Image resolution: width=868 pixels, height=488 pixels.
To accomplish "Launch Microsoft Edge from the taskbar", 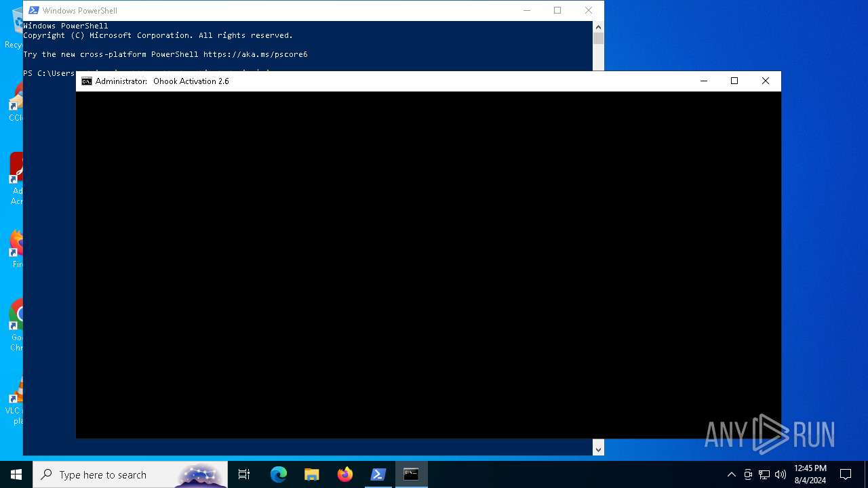I will pyautogui.click(x=279, y=474).
